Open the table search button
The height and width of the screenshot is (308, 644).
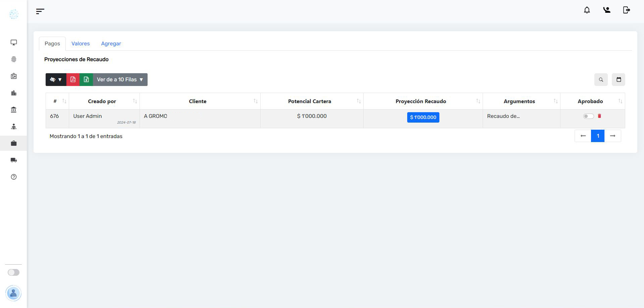(601, 80)
